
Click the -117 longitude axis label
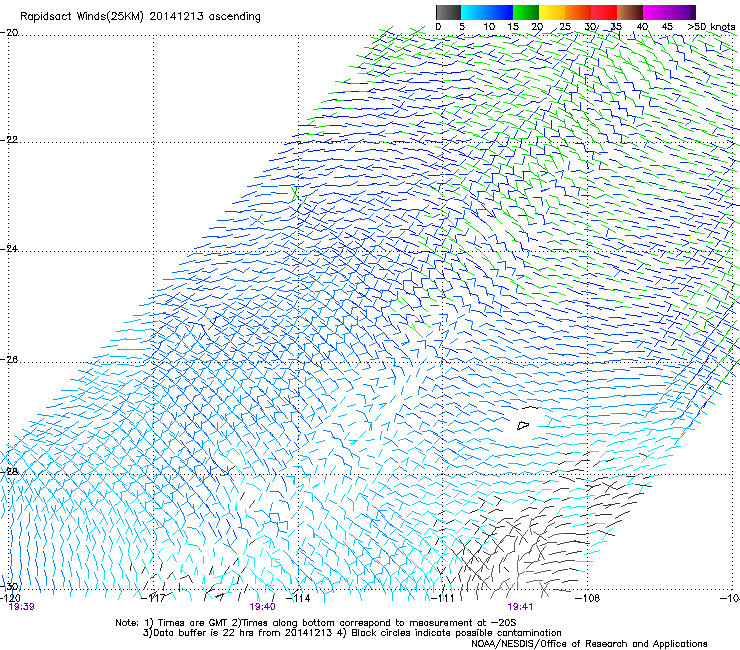coord(154,598)
